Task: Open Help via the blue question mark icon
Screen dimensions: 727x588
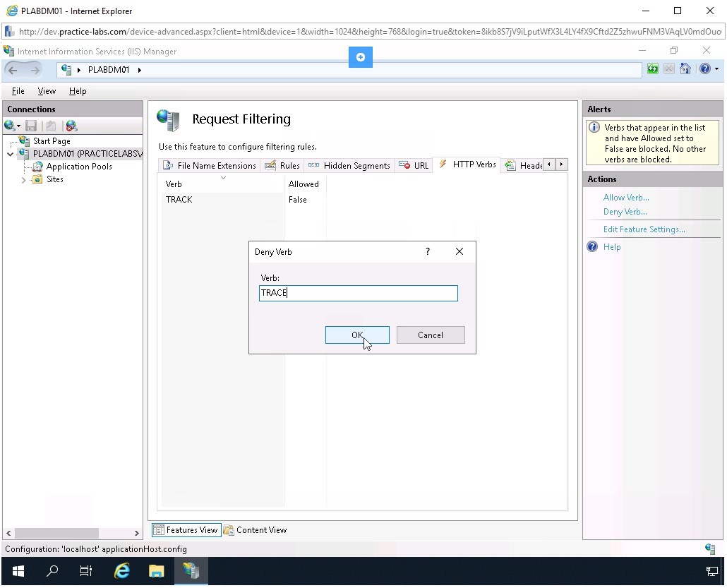Action: 703,68
